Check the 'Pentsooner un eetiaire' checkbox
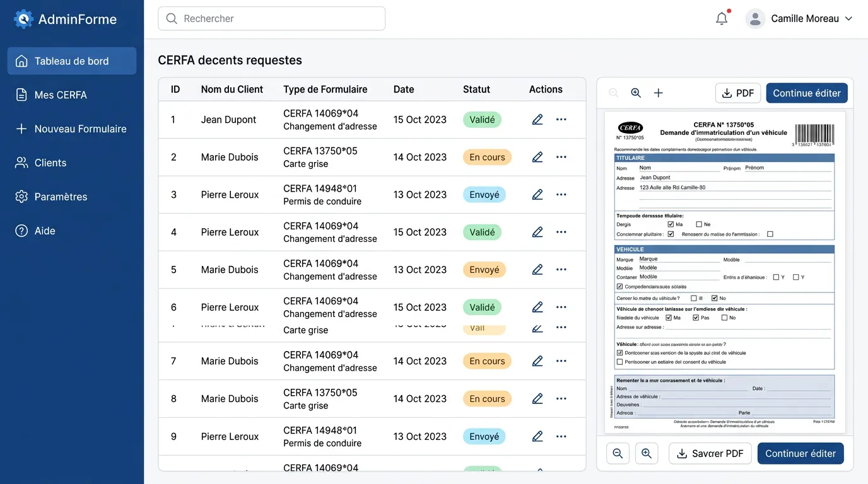Image resolution: width=868 pixels, height=484 pixels. 619,362
